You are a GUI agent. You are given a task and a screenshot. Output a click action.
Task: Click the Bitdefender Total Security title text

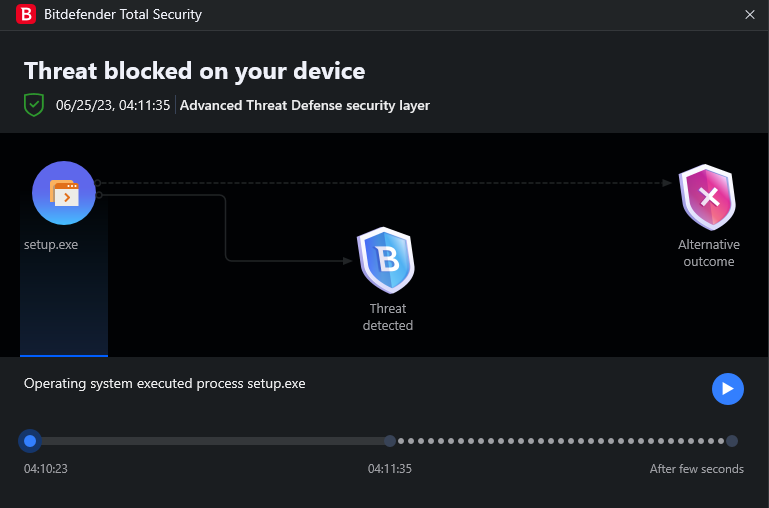point(123,14)
